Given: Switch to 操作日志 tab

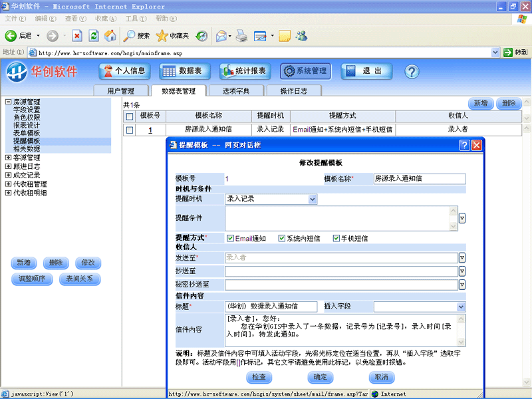Looking at the screenshot, I should click(294, 90).
